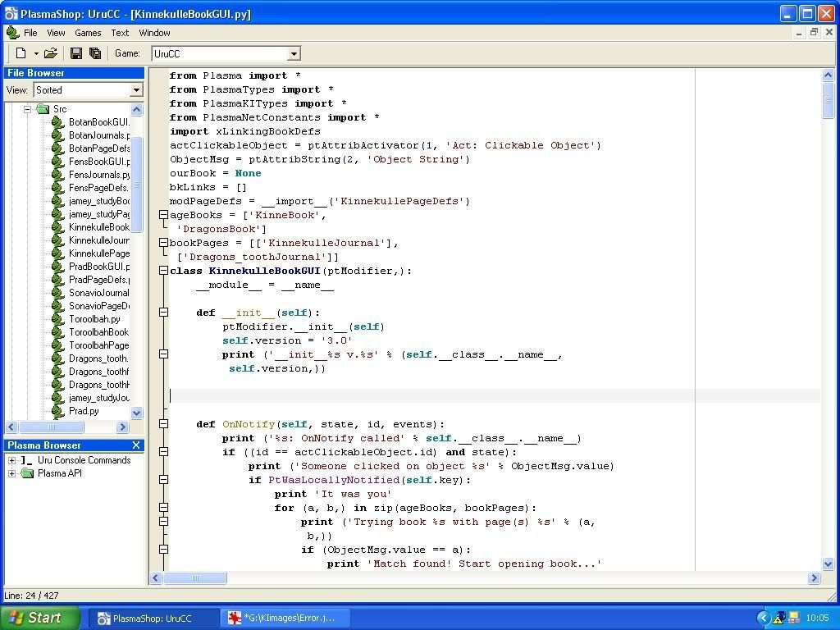Click editor horizontal scrollbar thumb
The image size is (840, 630).
194,578
